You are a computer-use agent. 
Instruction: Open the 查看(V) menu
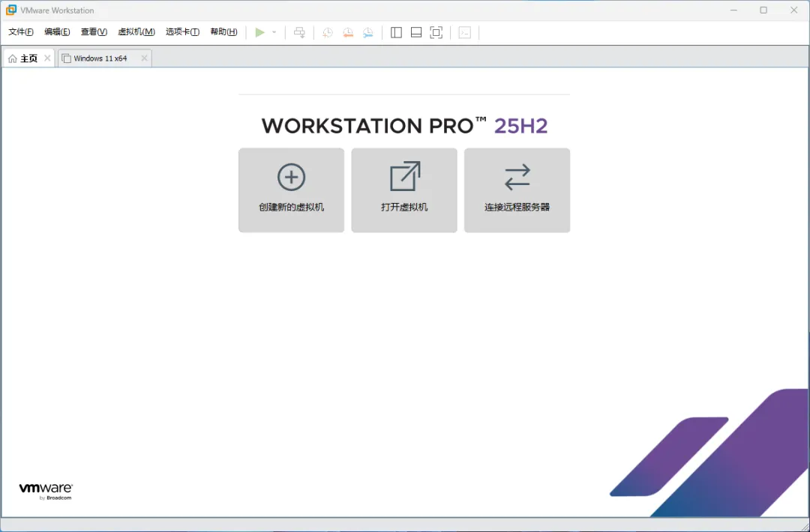(94, 32)
